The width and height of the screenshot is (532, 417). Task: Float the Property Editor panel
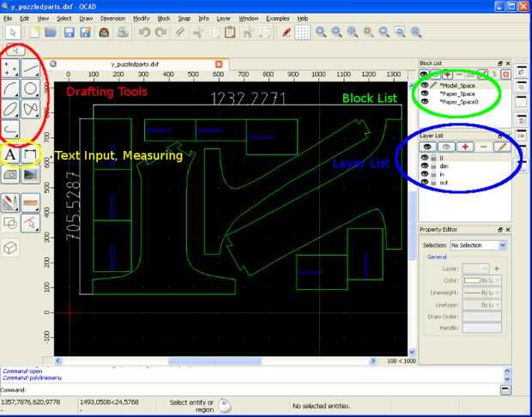500,230
